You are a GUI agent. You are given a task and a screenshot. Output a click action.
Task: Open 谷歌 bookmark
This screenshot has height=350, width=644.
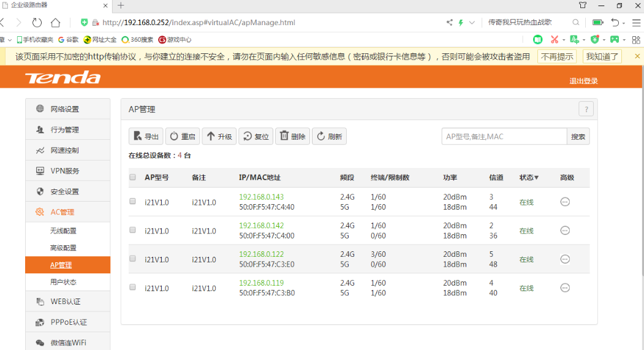click(x=68, y=40)
